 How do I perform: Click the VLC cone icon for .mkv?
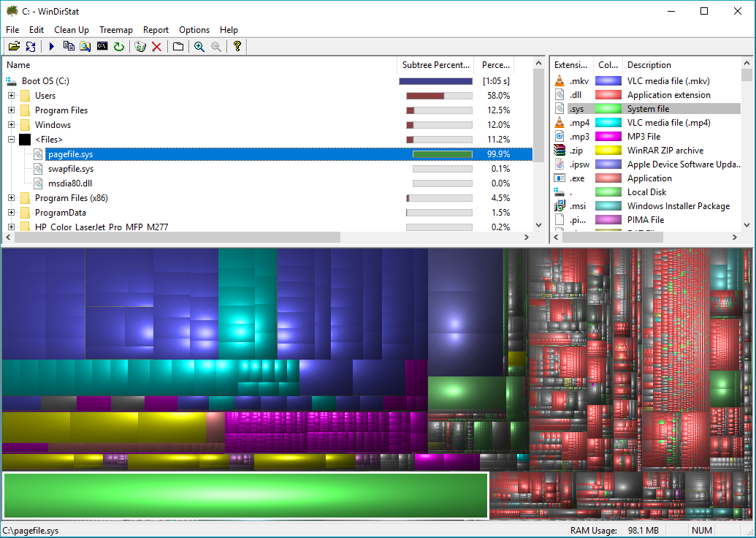point(560,81)
